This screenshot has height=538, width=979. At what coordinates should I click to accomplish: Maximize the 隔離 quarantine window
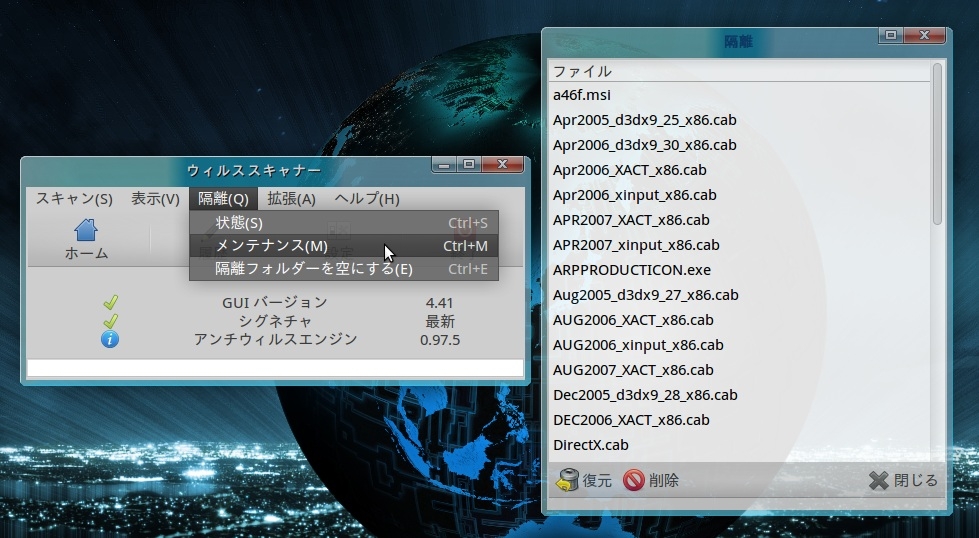pos(890,35)
